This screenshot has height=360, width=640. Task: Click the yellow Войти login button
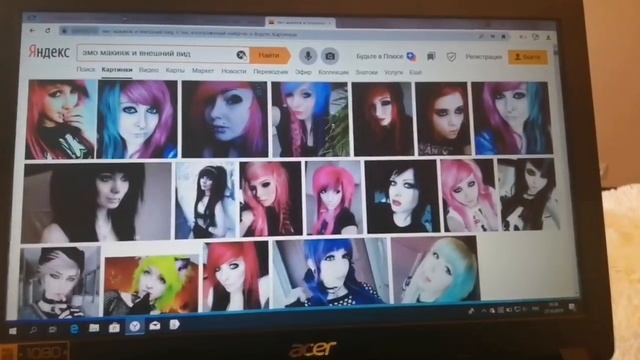528,57
